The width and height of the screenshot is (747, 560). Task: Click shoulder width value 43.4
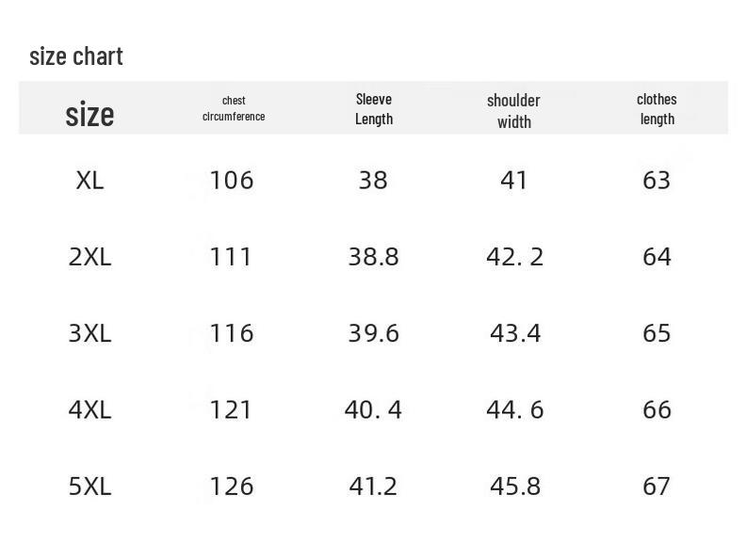[x=515, y=333]
